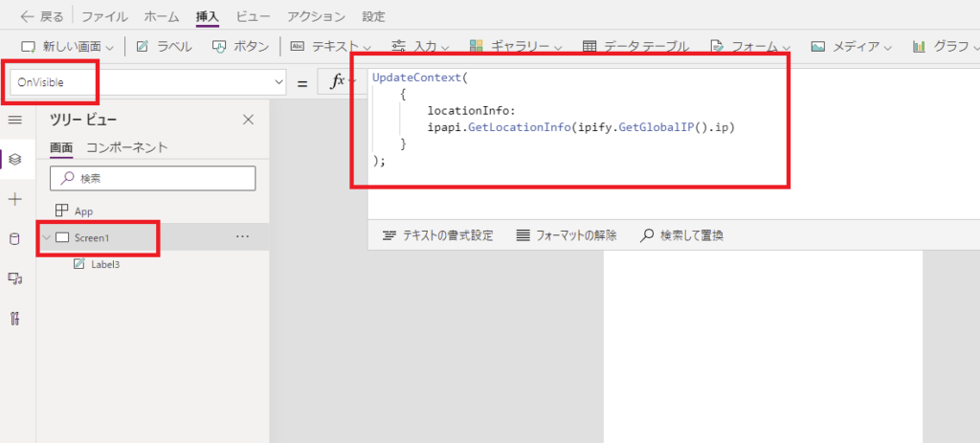Click フォーマットの解除 button
The height and width of the screenshot is (443, 980).
coord(567,235)
